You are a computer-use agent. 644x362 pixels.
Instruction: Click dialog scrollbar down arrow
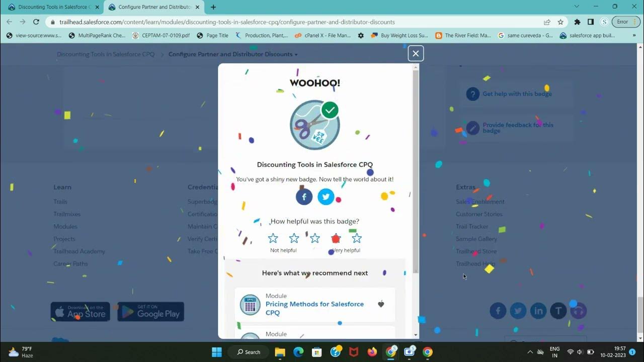point(416,335)
